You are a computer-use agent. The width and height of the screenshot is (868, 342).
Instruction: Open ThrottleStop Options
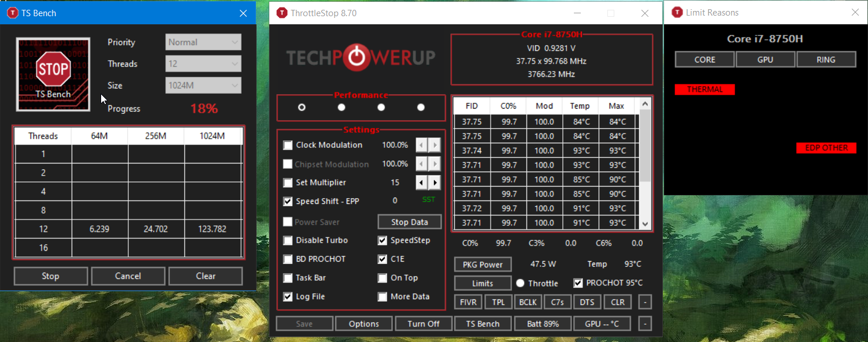(x=364, y=324)
